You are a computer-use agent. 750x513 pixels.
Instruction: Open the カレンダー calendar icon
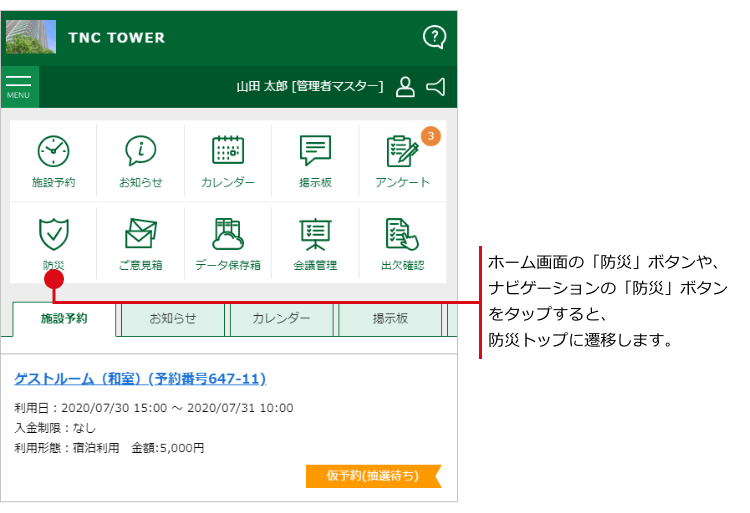coord(228,151)
